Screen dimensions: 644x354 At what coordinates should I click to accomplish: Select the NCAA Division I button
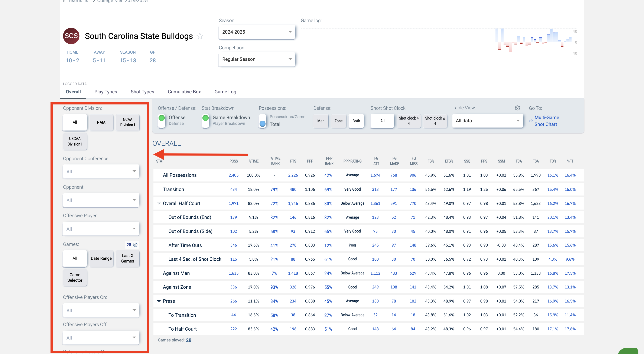127,122
